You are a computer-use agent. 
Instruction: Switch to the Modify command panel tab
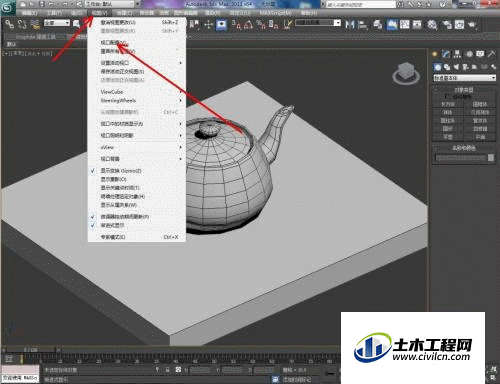point(446,54)
